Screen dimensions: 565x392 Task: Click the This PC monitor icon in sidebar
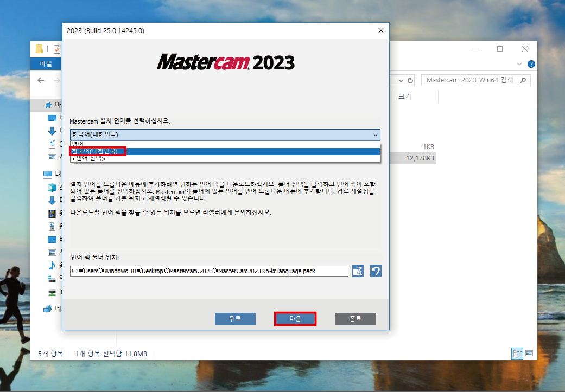(x=48, y=175)
